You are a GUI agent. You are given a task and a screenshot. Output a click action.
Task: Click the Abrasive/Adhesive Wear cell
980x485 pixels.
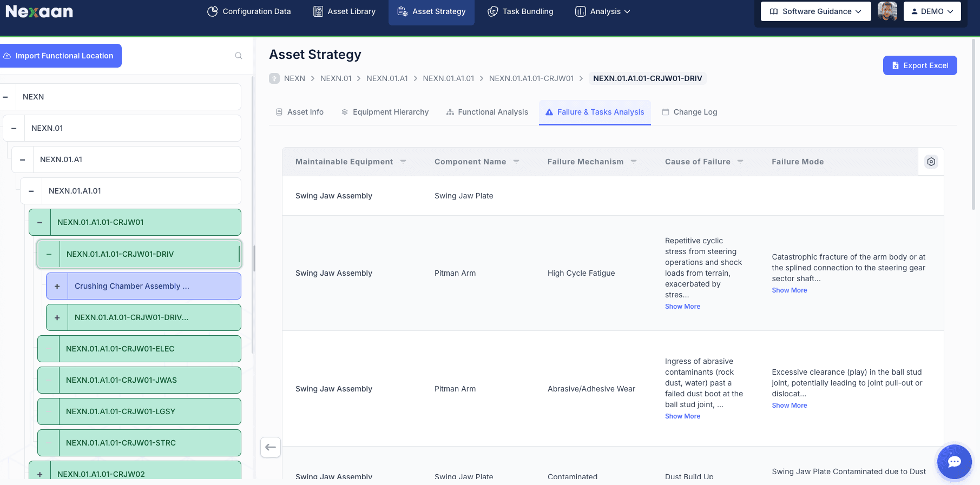(591, 389)
